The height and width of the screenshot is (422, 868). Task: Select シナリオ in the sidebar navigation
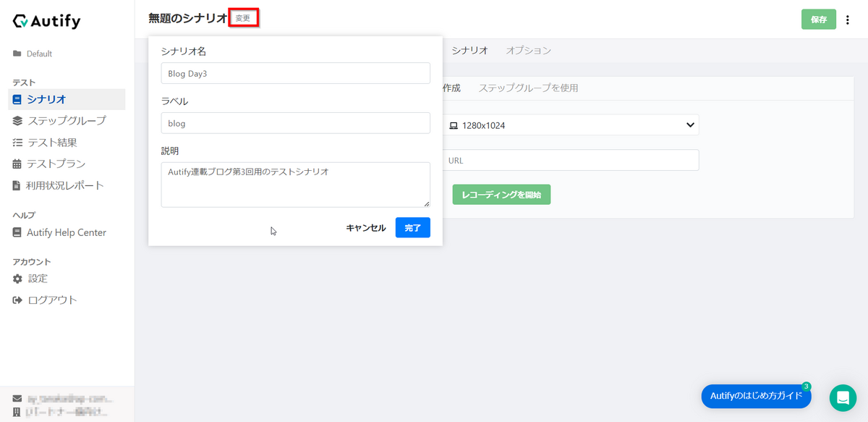[x=43, y=99]
